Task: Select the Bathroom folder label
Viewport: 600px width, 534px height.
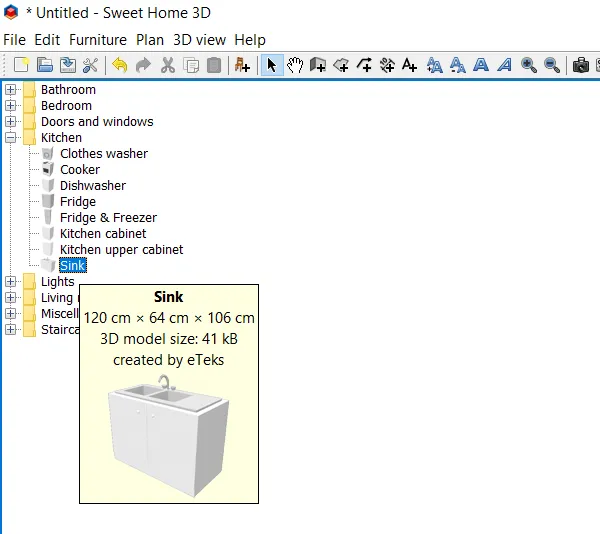Action: pos(68,90)
